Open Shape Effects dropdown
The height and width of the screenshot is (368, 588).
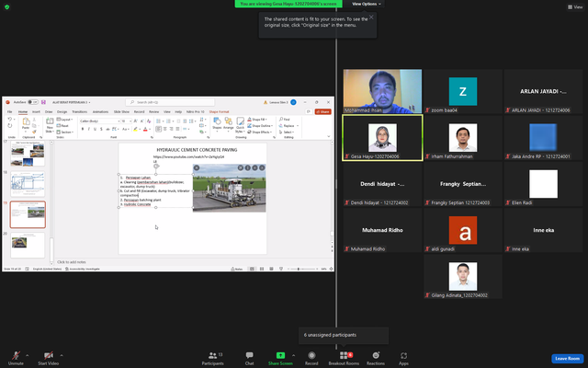(259, 132)
